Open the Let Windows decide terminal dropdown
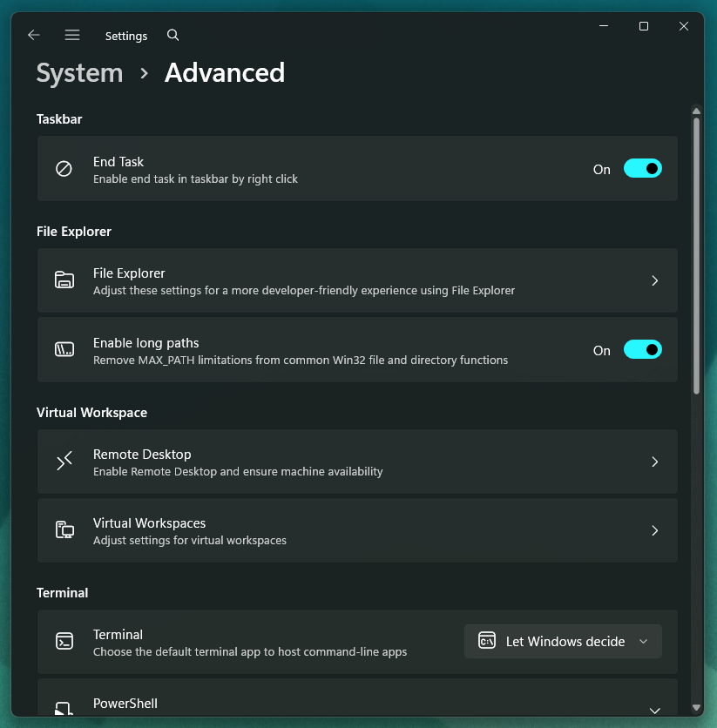 [563, 641]
